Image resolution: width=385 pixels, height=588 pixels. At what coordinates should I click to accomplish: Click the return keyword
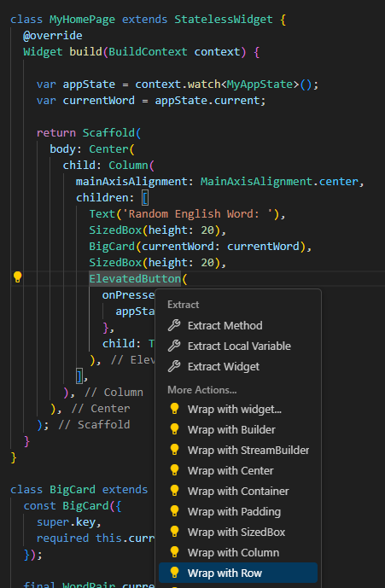point(55,133)
